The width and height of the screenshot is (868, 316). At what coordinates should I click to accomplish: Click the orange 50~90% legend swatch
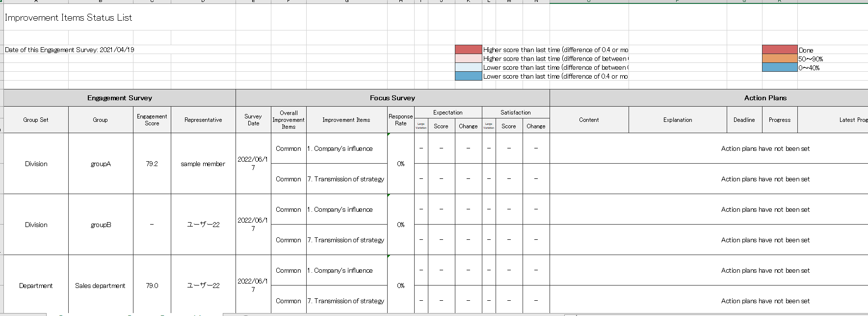point(779,58)
